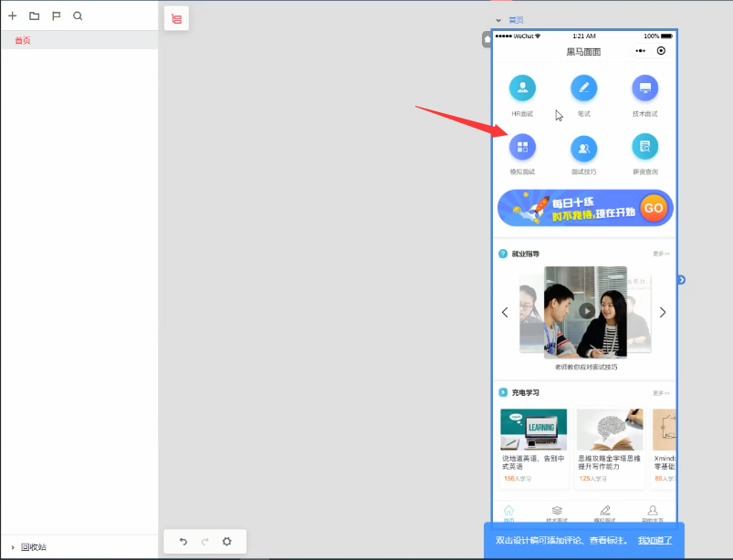Click the plus icon to add new page
The height and width of the screenshot is (560, 733).
13,16
